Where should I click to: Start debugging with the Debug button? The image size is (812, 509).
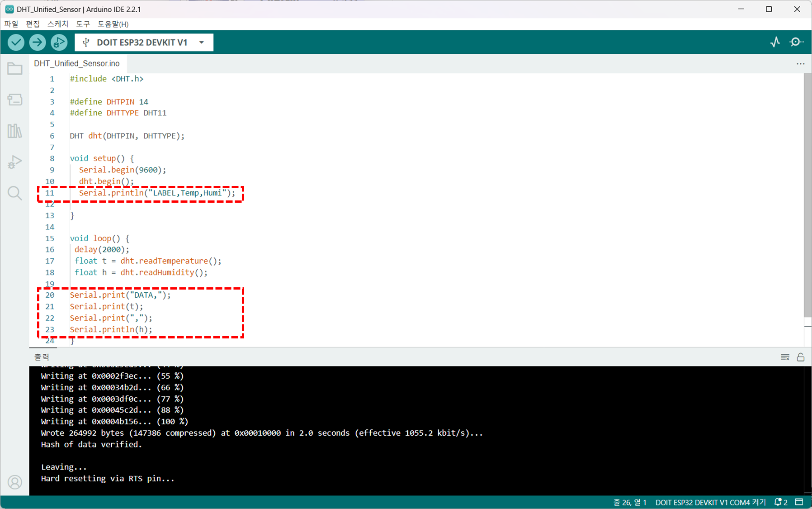[x=59, y=43]
